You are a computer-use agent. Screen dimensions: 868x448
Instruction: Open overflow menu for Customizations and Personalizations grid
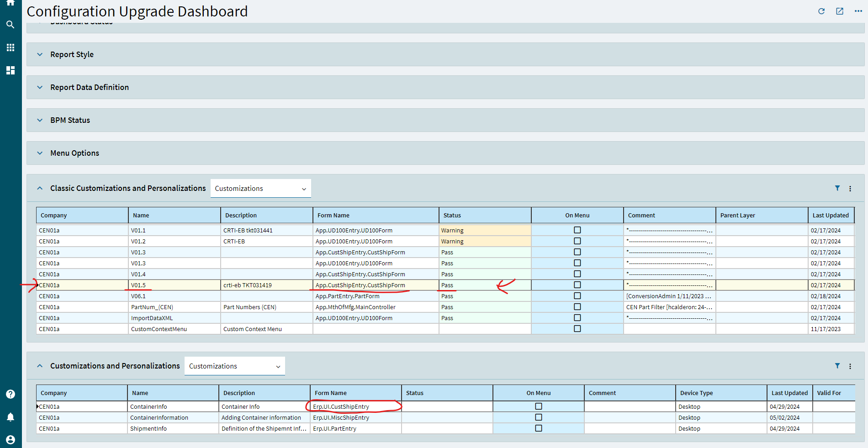(850, 366)
